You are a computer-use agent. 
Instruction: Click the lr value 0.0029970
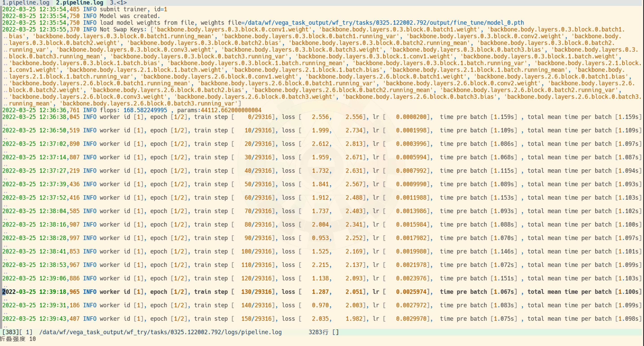411,319
